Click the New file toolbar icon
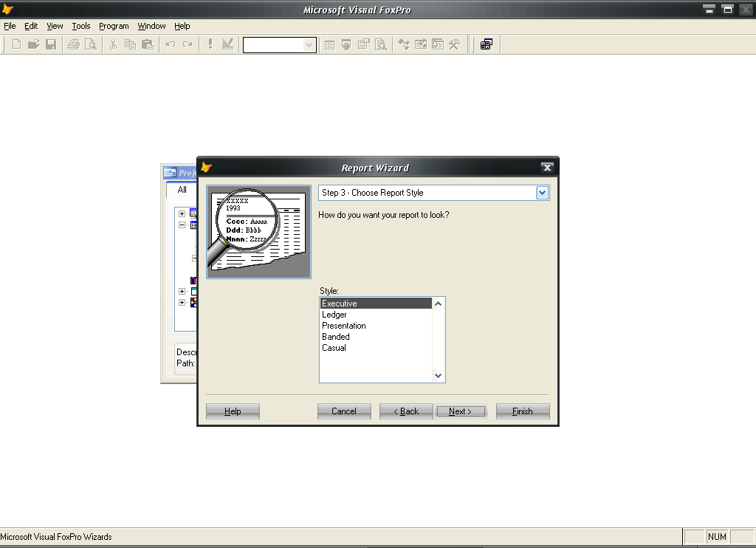This screenshot has width=756, height=548. pyautogui.click(x=16, y=44)
